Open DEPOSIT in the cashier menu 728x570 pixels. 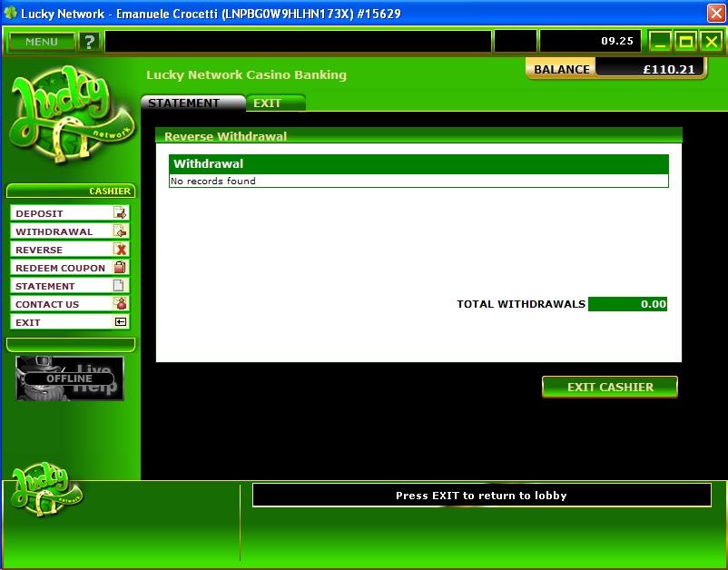click(x=70, y=213)
